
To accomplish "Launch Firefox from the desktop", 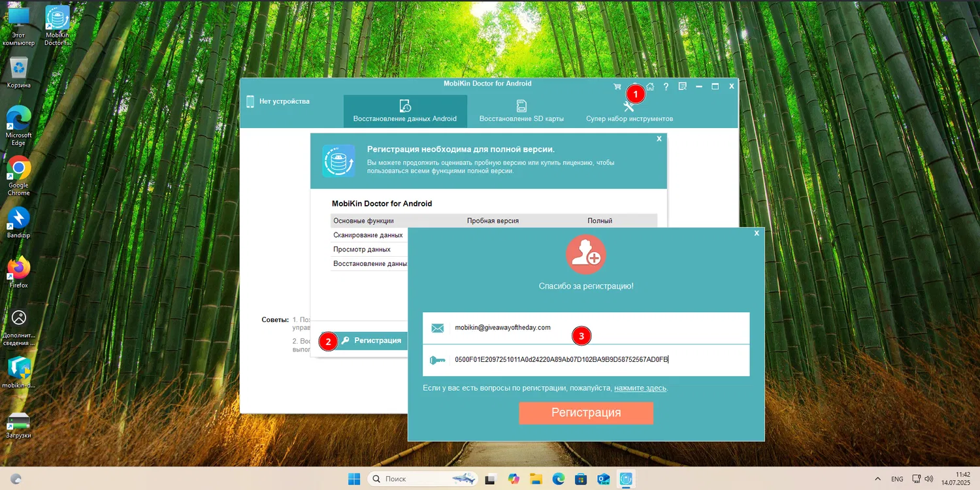I will click(18, 268).
